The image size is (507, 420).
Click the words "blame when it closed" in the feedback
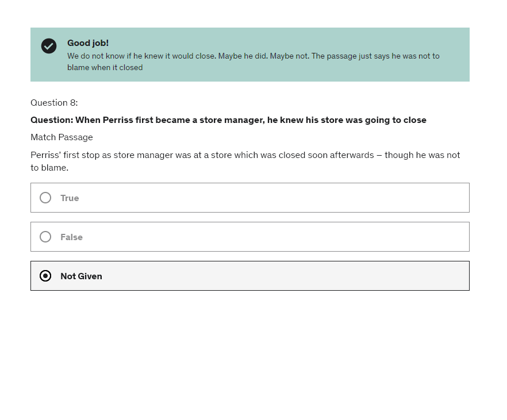[x=105, y=68]
